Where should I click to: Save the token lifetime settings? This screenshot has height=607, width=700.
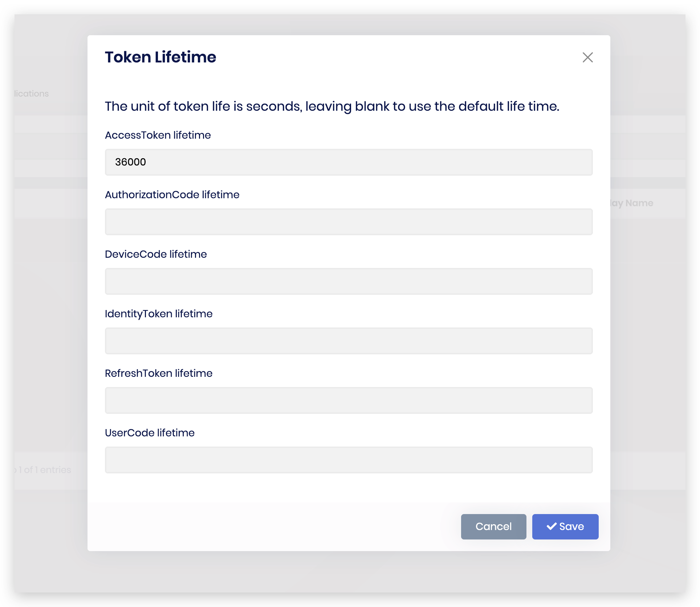(x=565, y=526)
